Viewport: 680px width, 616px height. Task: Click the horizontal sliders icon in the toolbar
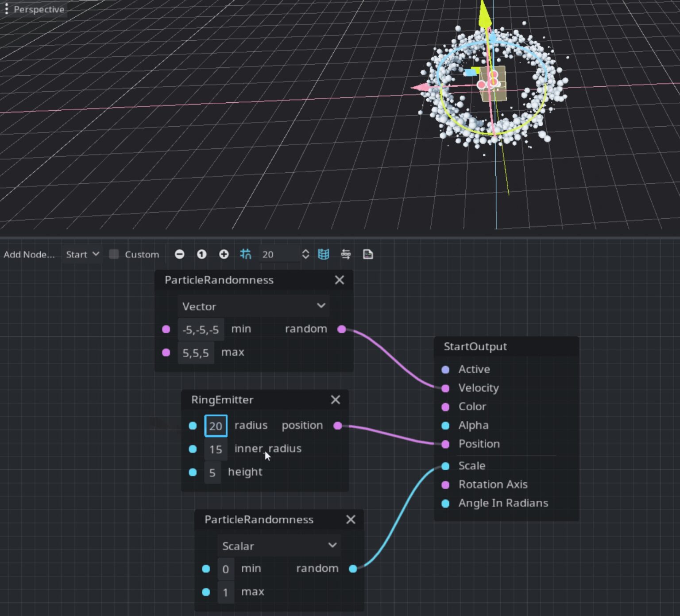[347, 254]
